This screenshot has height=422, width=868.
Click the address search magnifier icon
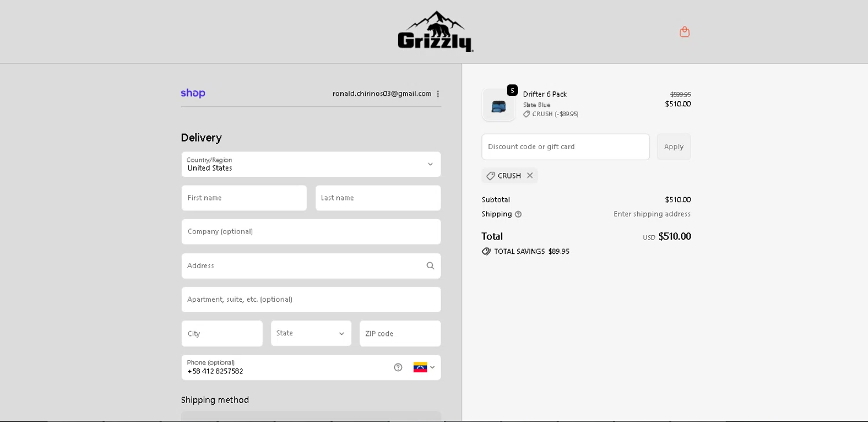pos(430,266)
